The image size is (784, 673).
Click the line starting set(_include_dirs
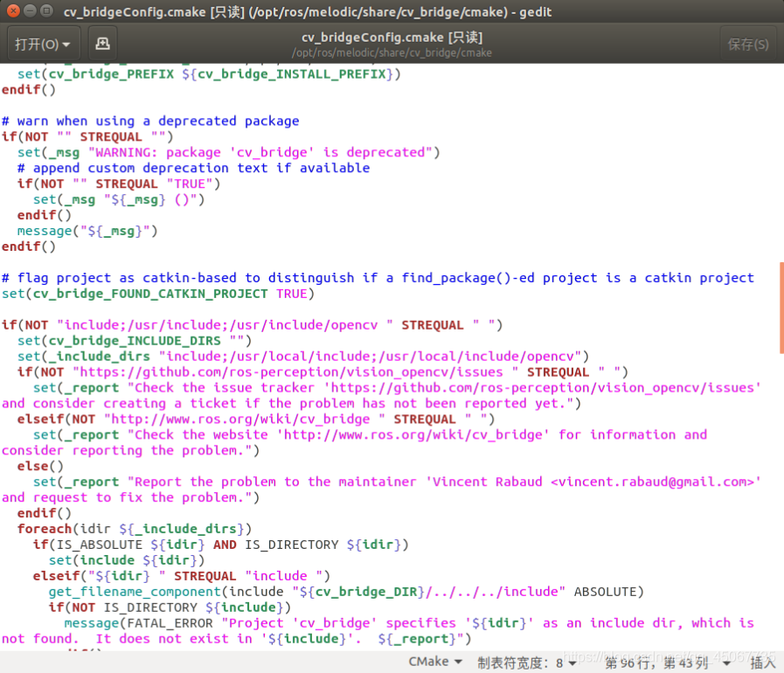303,357
